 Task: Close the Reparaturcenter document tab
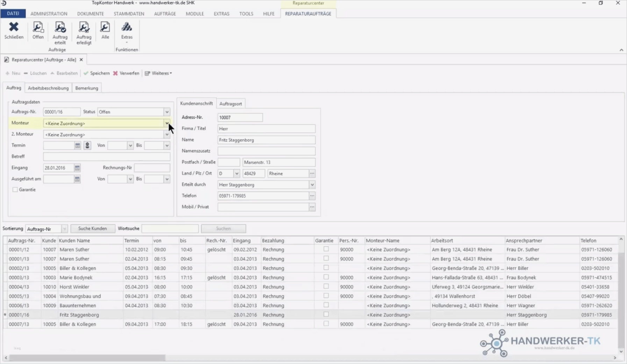(81, 60)
